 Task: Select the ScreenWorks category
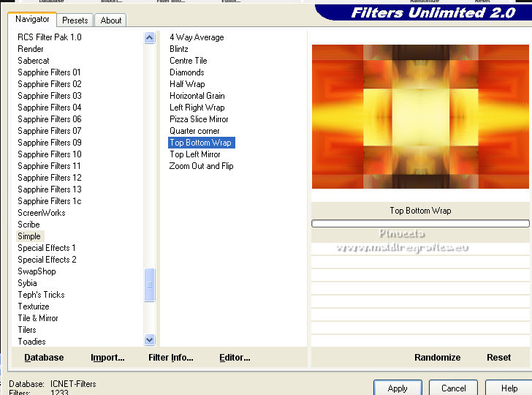click(x=42, y=213)
